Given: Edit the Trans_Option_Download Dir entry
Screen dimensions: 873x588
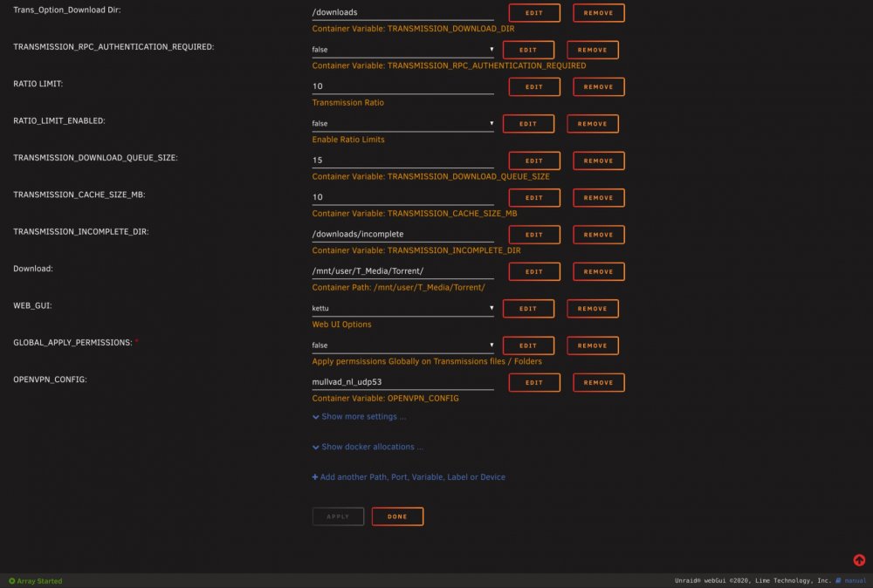Looking at the screenshot, I should tap(534, 13).
